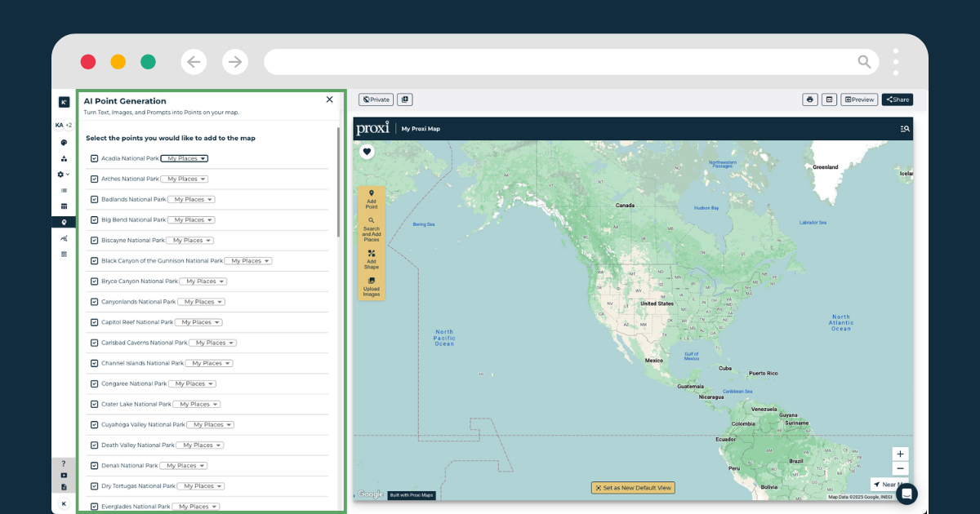The image size is (980, 514).
Task: Click Add Point tool on map
Action: 372,200
